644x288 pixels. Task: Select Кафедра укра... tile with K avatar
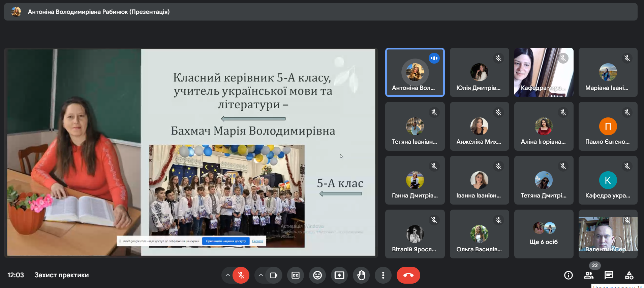point(608,180)
